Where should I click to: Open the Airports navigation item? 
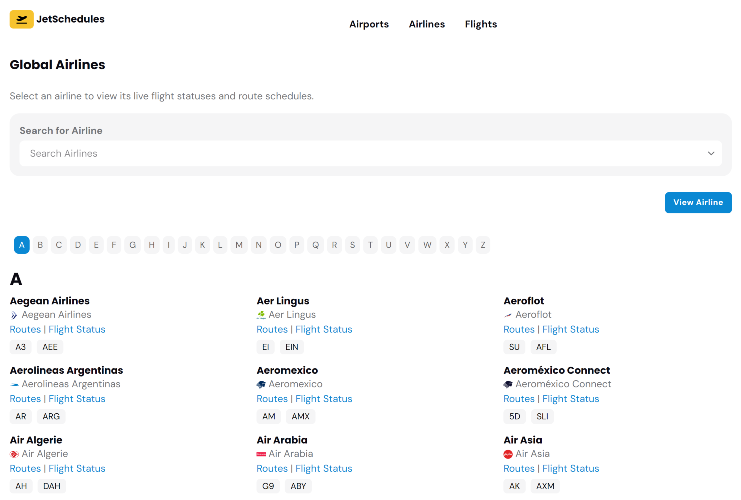point(369,24)
